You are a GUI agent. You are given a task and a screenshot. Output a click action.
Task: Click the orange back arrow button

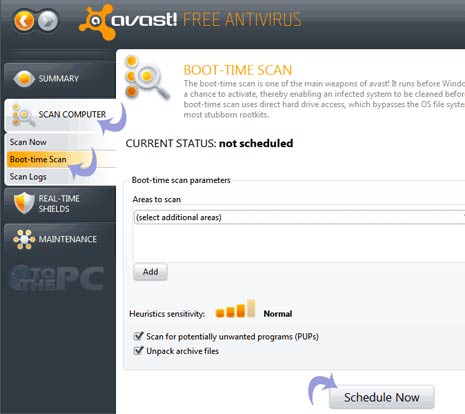[24, 21]
